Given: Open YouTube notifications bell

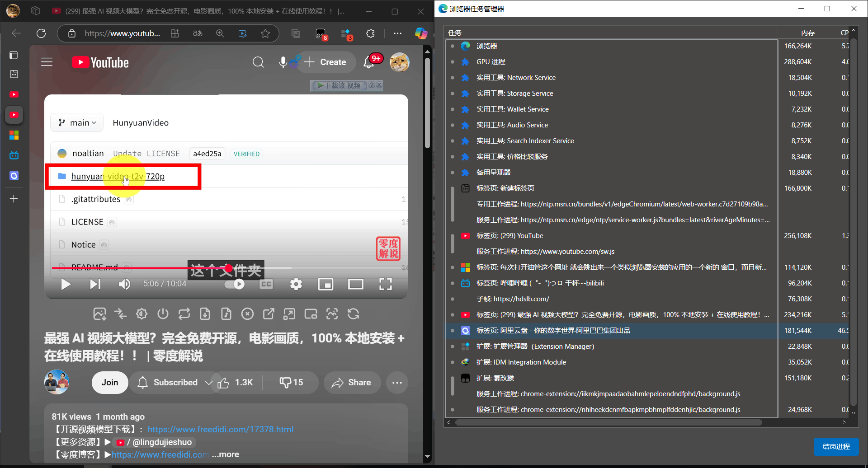Looking at the screenshot, I should pyautogui.click(x=369, y=62).
